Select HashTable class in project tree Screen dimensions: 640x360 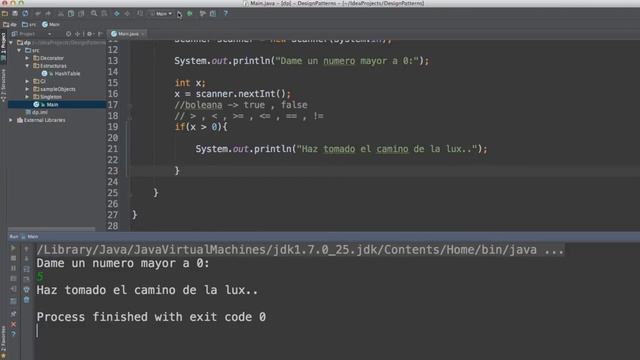click(61, 73)
